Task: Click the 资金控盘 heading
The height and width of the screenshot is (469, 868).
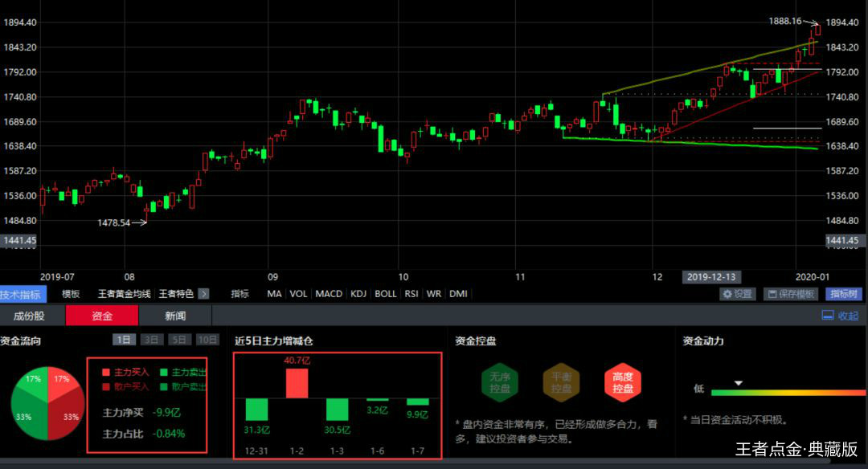Action: coord(476,341)
